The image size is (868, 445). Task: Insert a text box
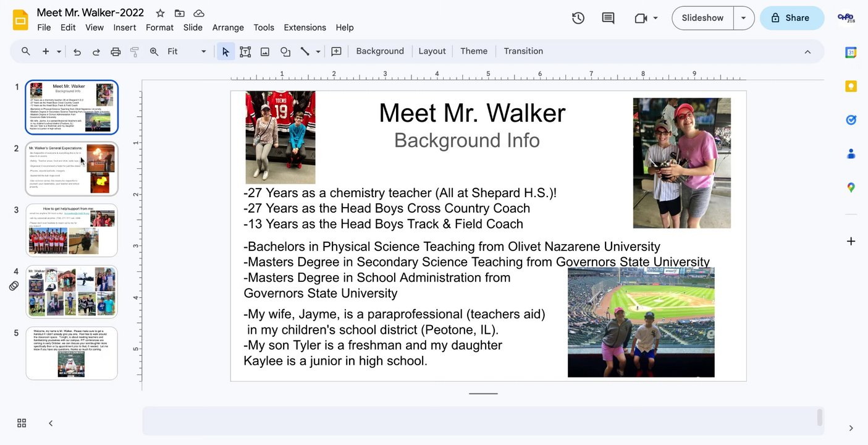[245, 51]
